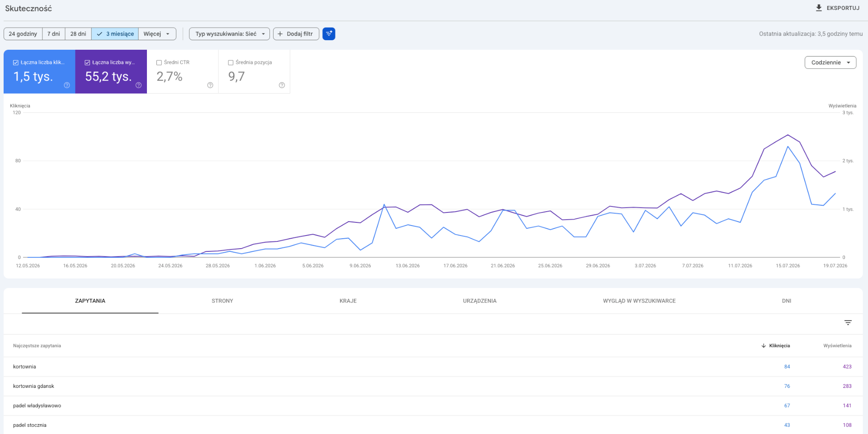Click the clicks value 84

787,367
